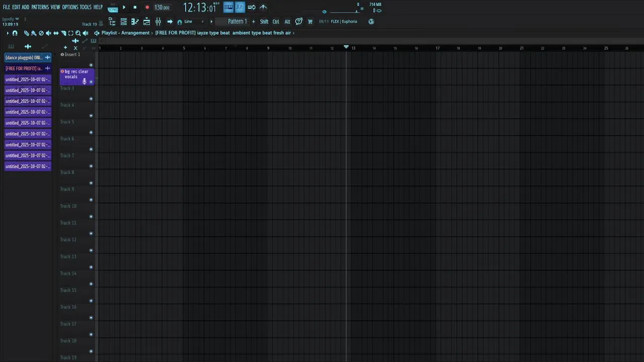
Task: Open the OPTIONS menu
Action: tap(70, 7)
